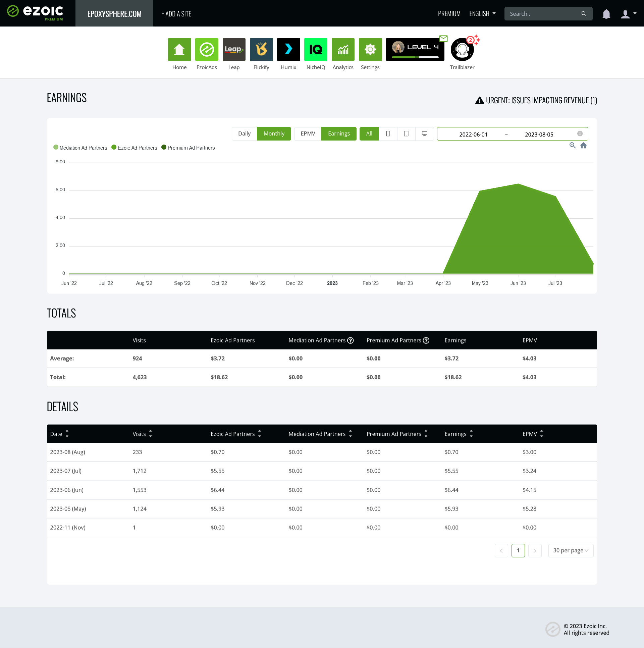The height and width of the screenshot is (648, 644).
Task: Filter chart by desktop device icon
Action: click(x=425, y=134)
